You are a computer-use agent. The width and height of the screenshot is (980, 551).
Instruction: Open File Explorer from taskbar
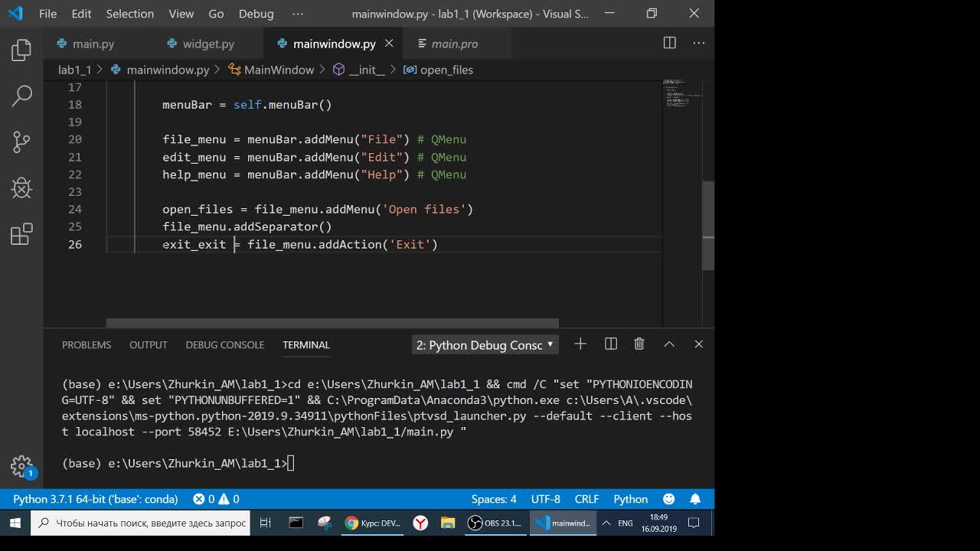(449, 523)
